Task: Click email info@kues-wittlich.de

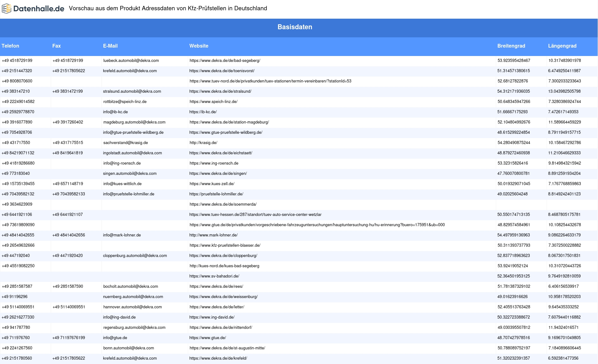Action: point(122,184)
